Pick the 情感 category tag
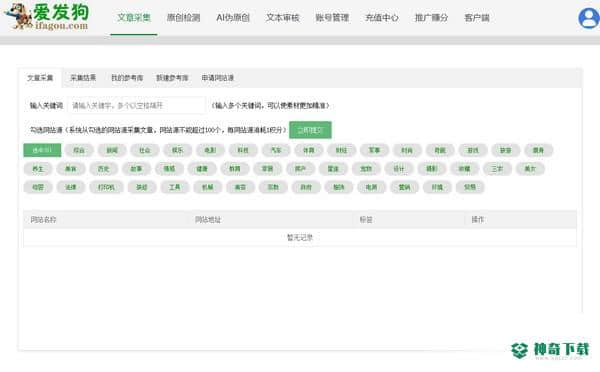The width and height of the screenshot is (600, 372). pyautogui.click(x=169, y=169)
